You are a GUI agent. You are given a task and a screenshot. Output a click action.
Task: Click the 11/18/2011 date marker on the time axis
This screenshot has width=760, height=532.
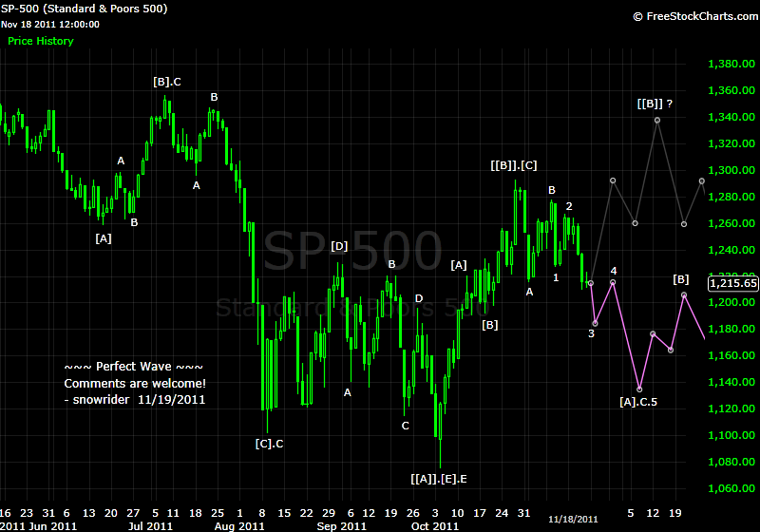[x=573, y=520]
